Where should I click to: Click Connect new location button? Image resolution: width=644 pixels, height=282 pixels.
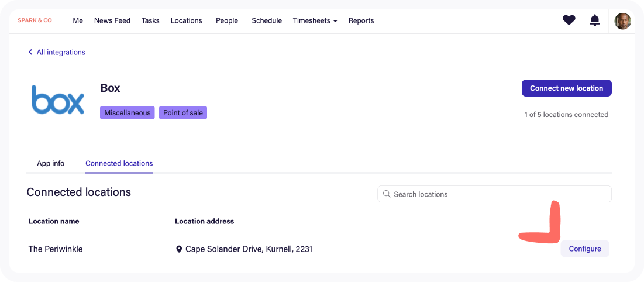(x=567, y=88)
